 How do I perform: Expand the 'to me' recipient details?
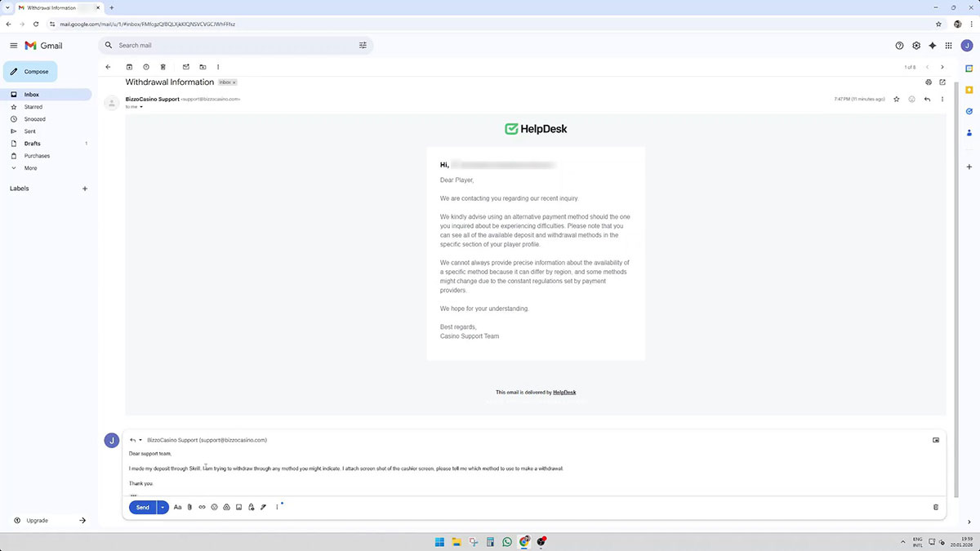point(141,107)
